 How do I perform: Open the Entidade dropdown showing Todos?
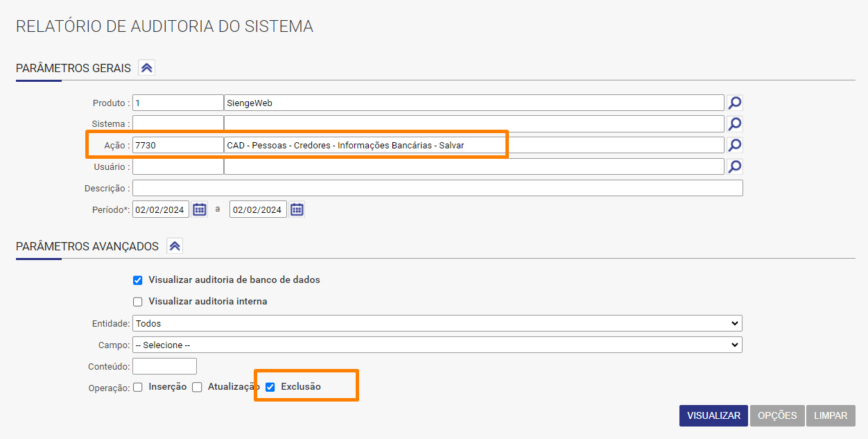pyautogui.click(x=437, y=323)
